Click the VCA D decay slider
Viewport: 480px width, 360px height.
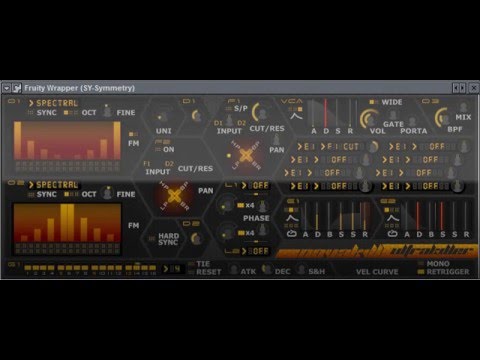click(326, 113)
